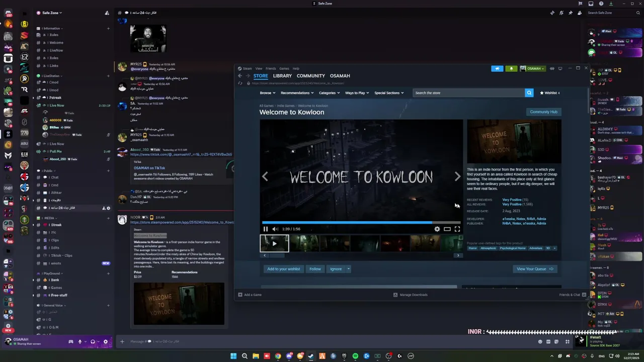
Task: Click the Steam search magnifier button
Action: [x=529, y=93]
